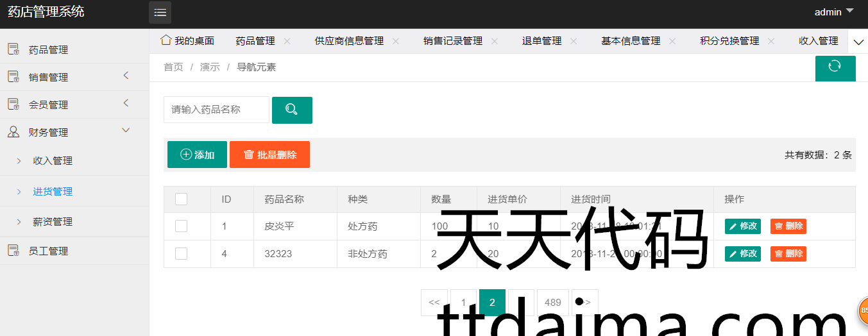Check the checkbox for row 皮炎平
Viewport: 868px width, 336px height.
point(181,226)
